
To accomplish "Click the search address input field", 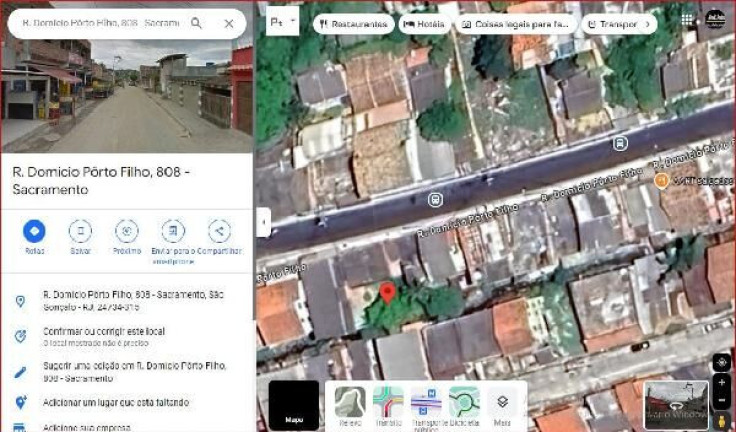I will coord(100,23).
